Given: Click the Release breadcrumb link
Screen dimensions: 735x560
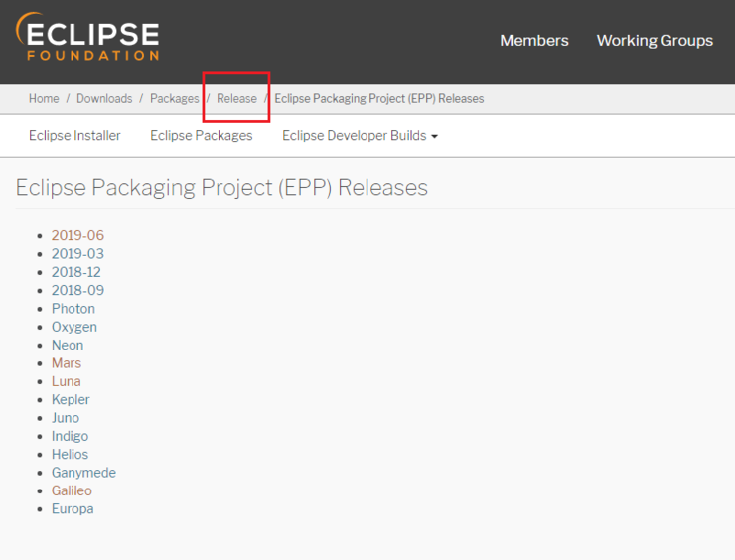Looking at the screenshot, I should click(x=236, y=99).
